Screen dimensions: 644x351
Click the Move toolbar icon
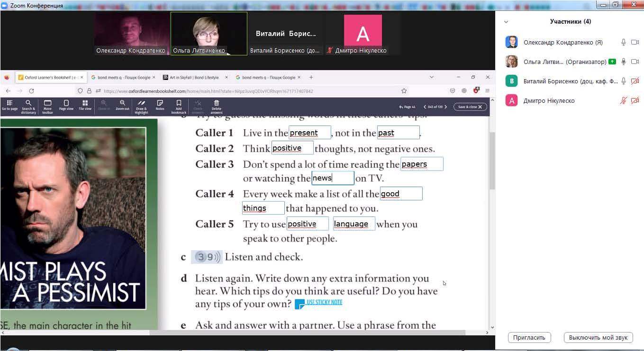click(x=47, y=105)
